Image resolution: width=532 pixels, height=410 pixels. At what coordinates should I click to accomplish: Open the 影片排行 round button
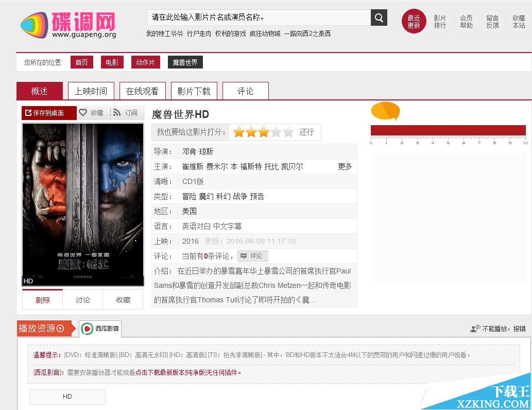point(440,22)
